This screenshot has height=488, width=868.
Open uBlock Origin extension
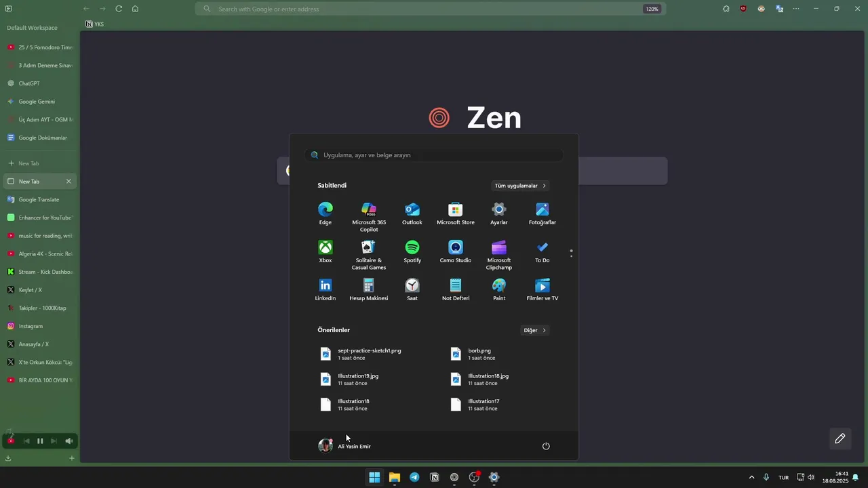pyautogui.click(x=743, y=9)
